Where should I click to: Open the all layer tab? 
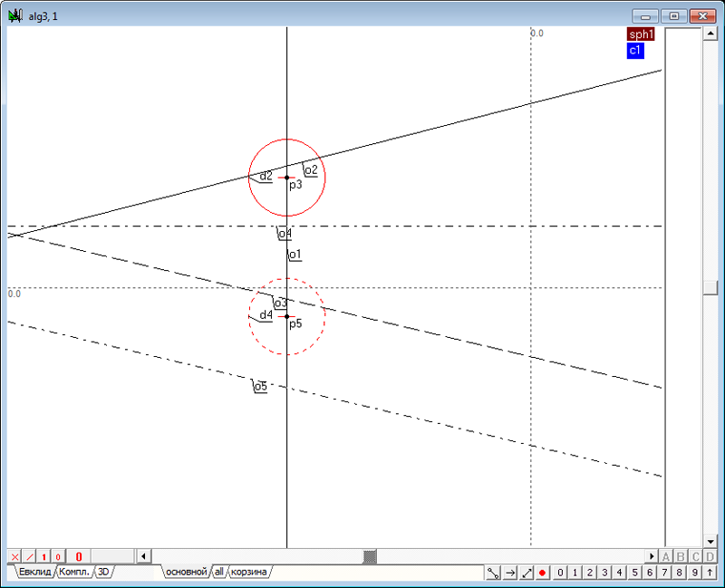[x=219, y=572]
